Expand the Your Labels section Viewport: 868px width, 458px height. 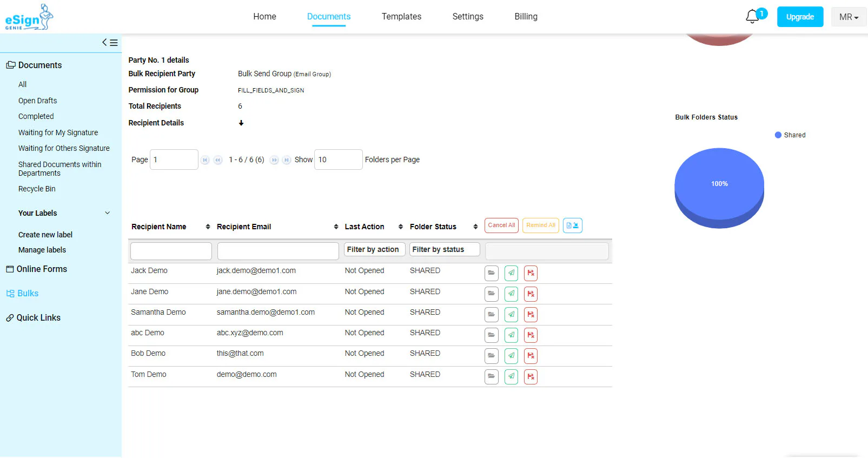coord(107,213)
